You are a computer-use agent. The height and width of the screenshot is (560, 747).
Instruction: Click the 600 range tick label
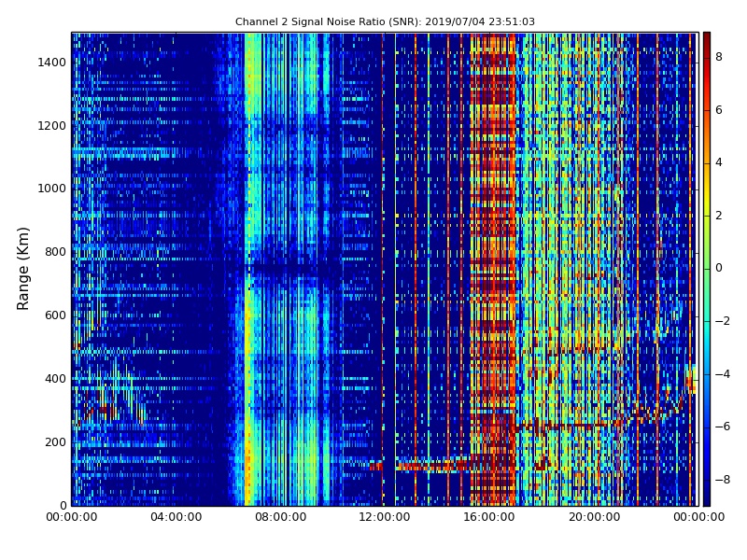[55, 315]
